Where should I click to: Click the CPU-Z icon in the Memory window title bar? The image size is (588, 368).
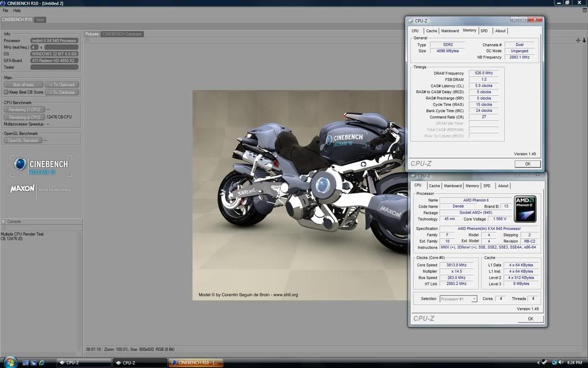[411, 21]
